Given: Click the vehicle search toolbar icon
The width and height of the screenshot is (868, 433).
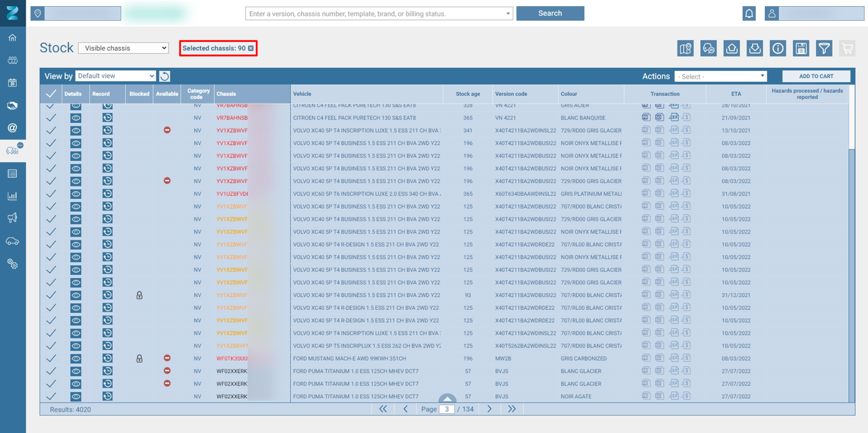Looking at the screenshot, I should point(709,48).
